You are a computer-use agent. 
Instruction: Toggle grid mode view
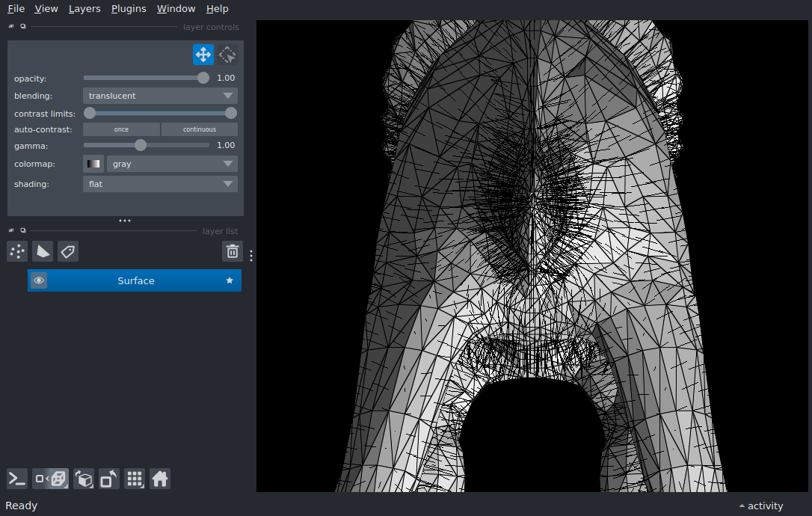[x=135, y=479]
